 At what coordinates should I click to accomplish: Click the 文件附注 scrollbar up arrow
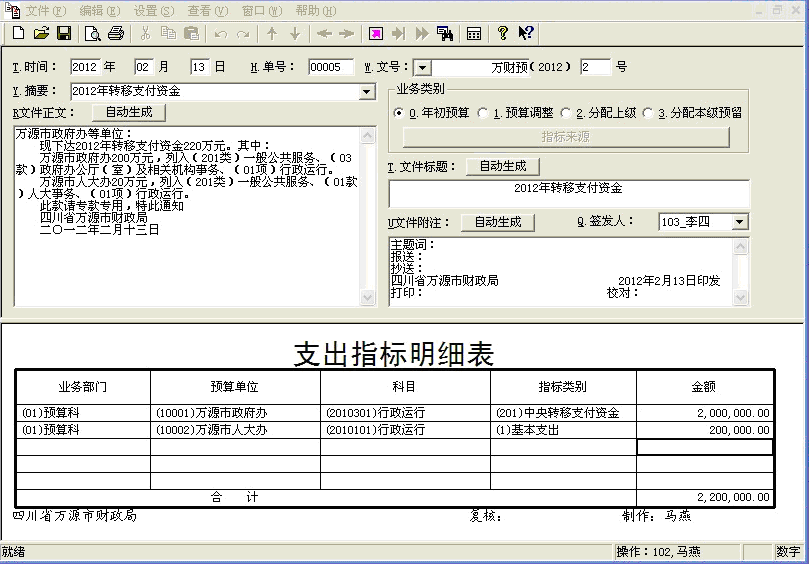click(x=740, y=247)
